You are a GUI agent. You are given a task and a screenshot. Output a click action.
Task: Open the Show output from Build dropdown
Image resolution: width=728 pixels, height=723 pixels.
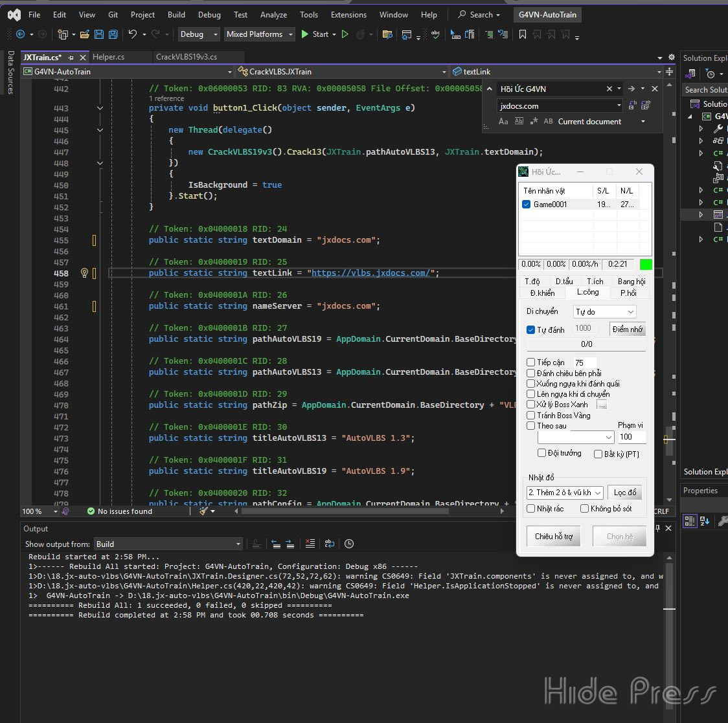tap(168, 544)
